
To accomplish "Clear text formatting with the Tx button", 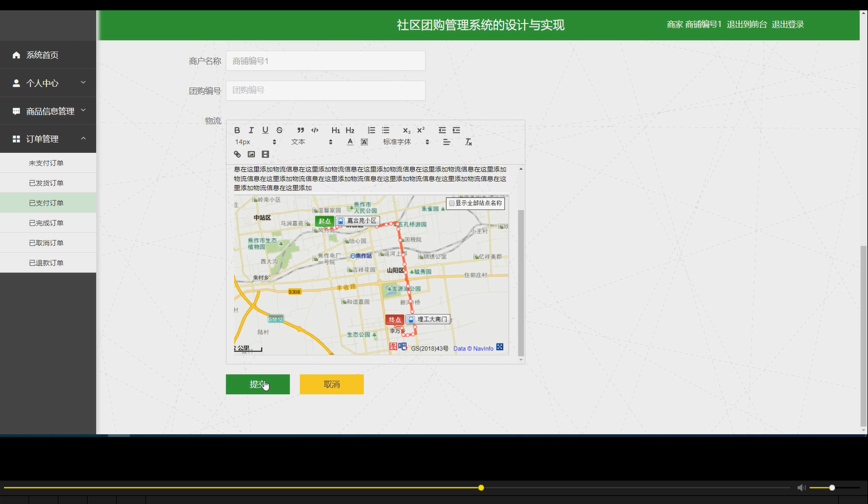I will 468,142.
